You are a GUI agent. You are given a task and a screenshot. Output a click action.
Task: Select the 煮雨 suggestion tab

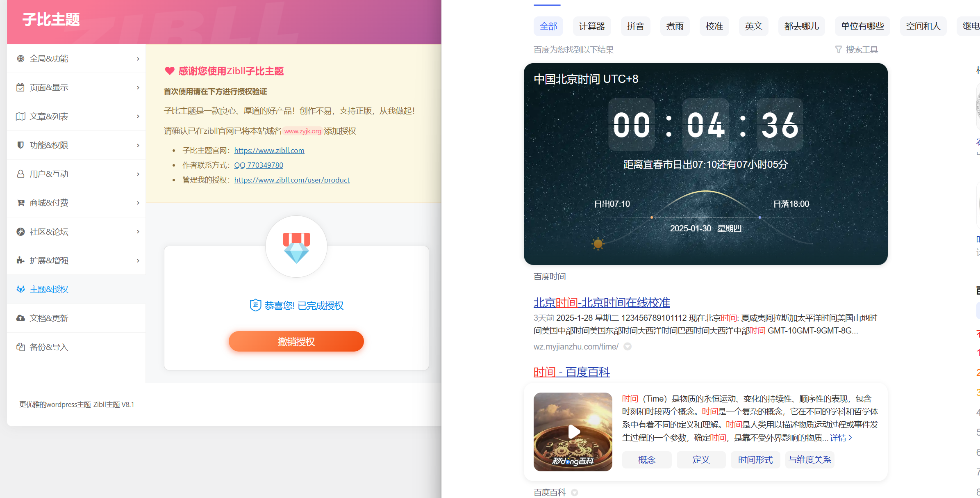click(x=675, y=26)
